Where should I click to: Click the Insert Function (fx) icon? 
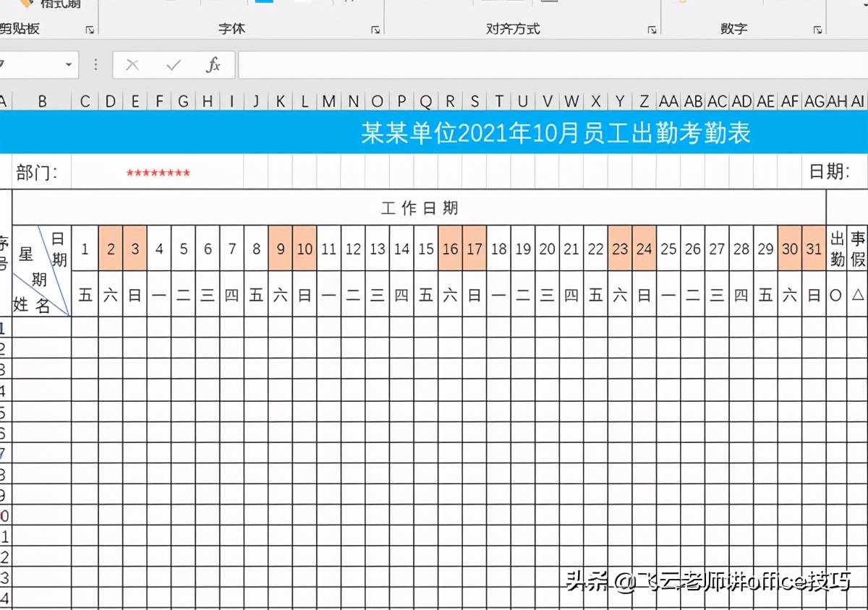click(x=214, y=64)
